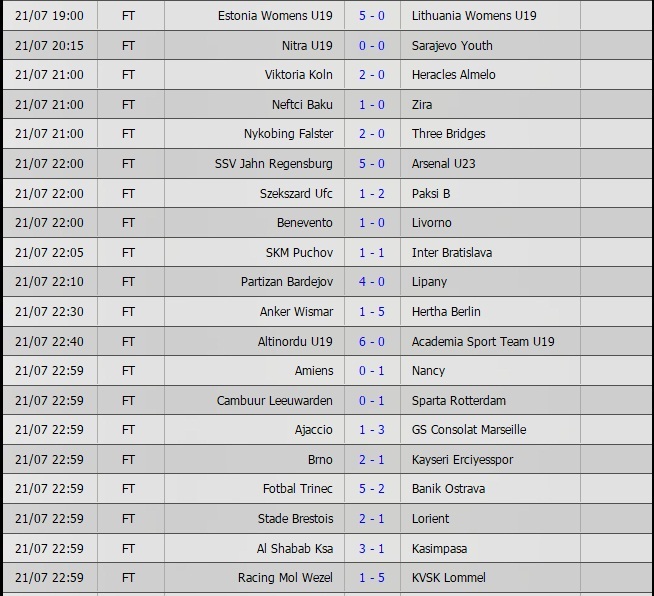654x596 pixels.
Task: Click the Arsenal U23 team name
Action: click(x=446, y=164)
